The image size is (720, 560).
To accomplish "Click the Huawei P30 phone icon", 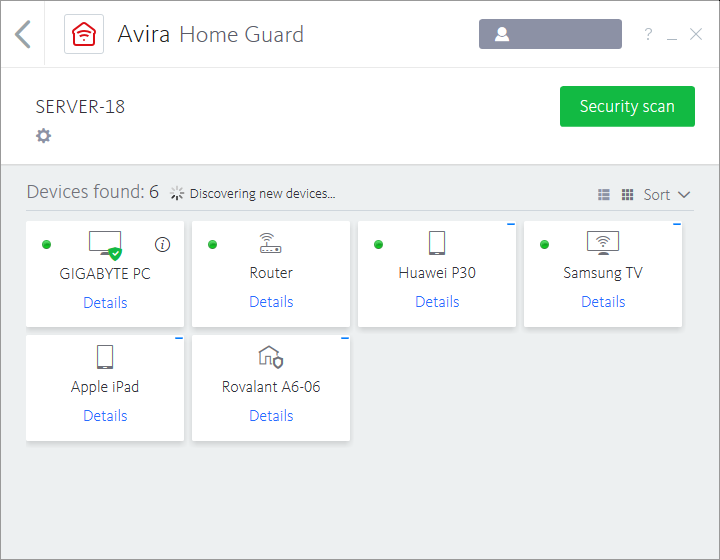I will [x=437, y=243].
